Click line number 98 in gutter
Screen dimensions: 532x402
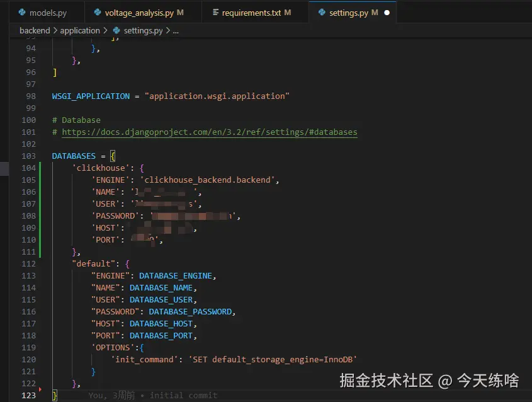pyautogui.click(x=31, y=96)
